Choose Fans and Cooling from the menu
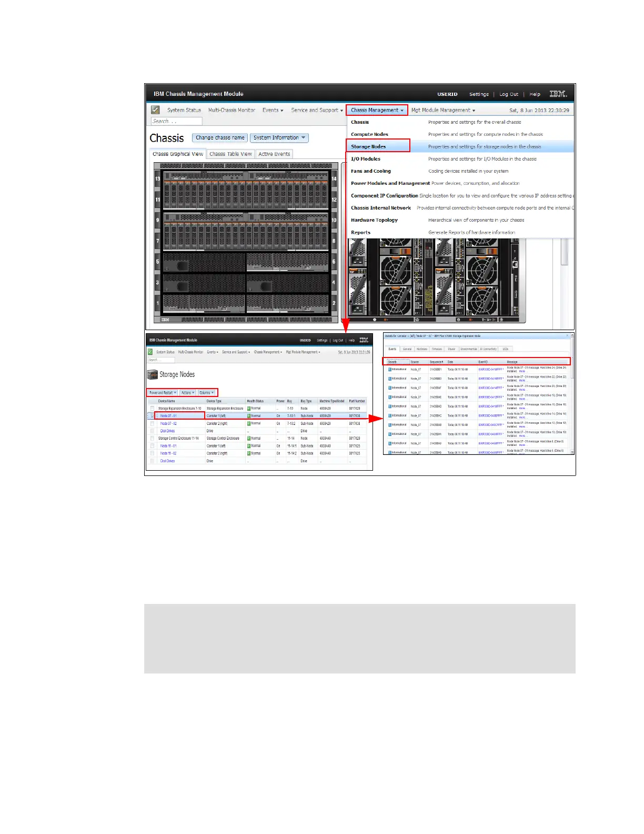 (460, 171)
